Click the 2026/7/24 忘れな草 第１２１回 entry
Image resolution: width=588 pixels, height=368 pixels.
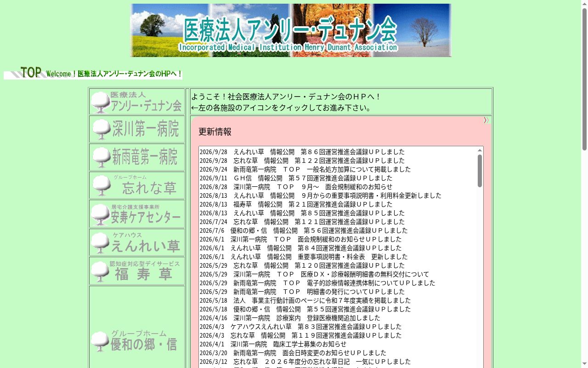click(x=302, y=222)
